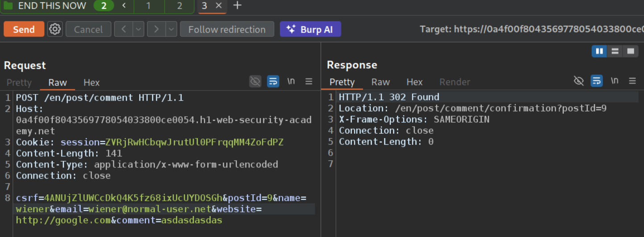Switch to Hex tab in Request
Viewport: 644px width, 237px height.
[x=91, y=82]
